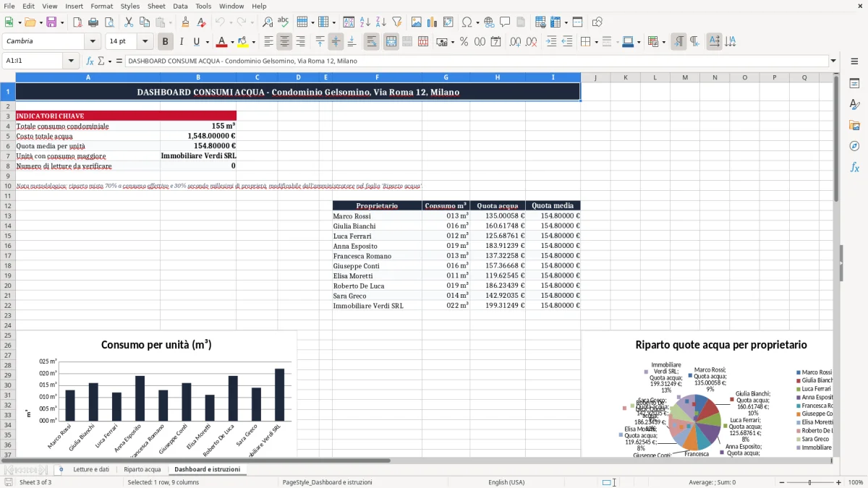Viewport: 868px width, 488px height.
Task: Increase cell indent
Action: coord(551,42)
